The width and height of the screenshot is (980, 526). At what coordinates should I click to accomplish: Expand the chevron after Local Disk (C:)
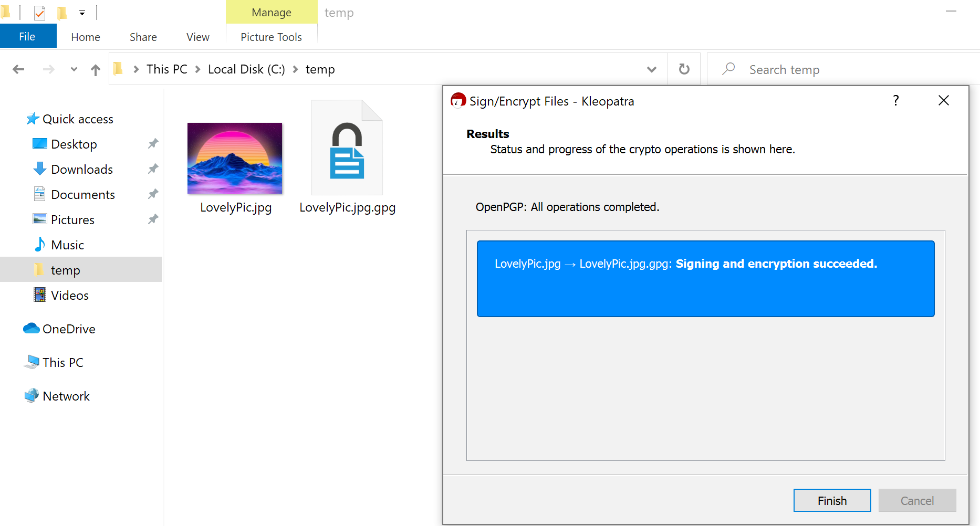point(296,69)
